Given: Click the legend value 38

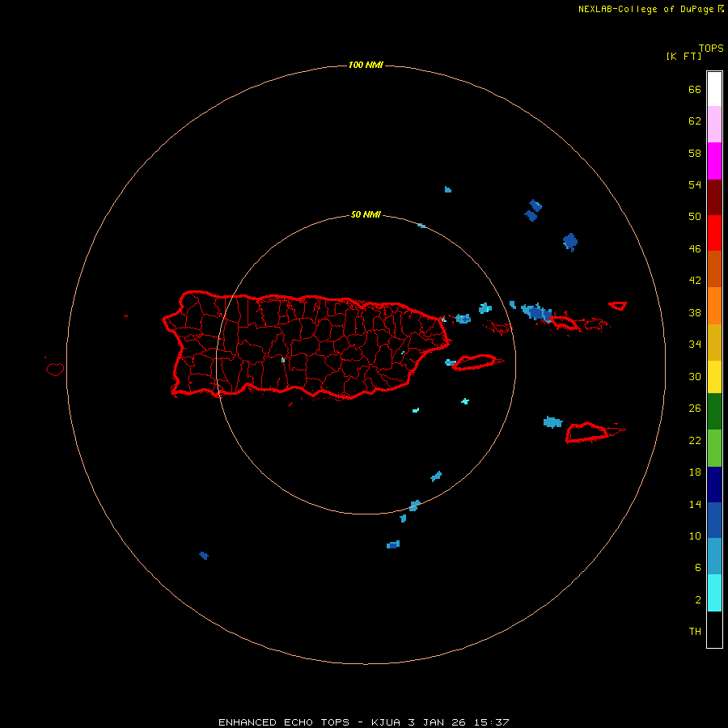Looking at the screenshot, I should click(x=695, y=312).
